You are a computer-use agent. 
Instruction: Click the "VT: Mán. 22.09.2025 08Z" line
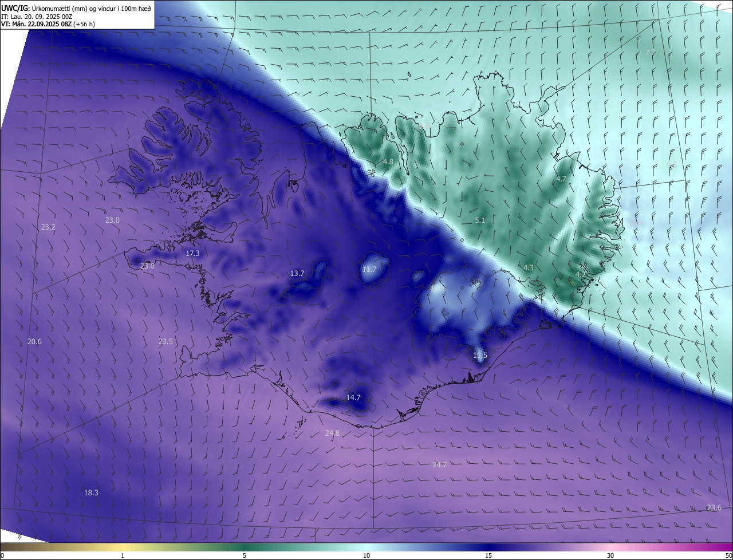(48, 24)
